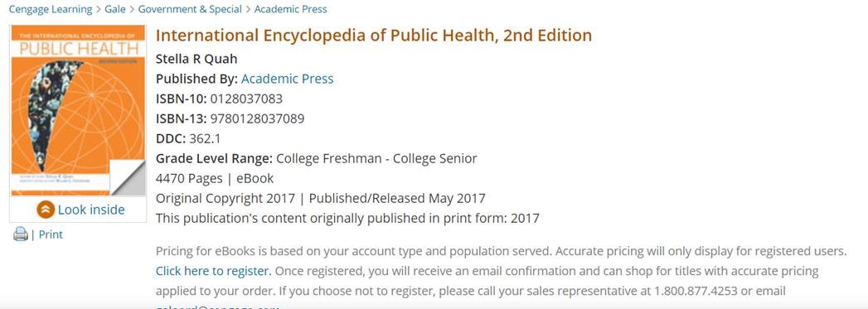868x309 pixels.
Task: Click the printer icon
Action: point(21,234)
